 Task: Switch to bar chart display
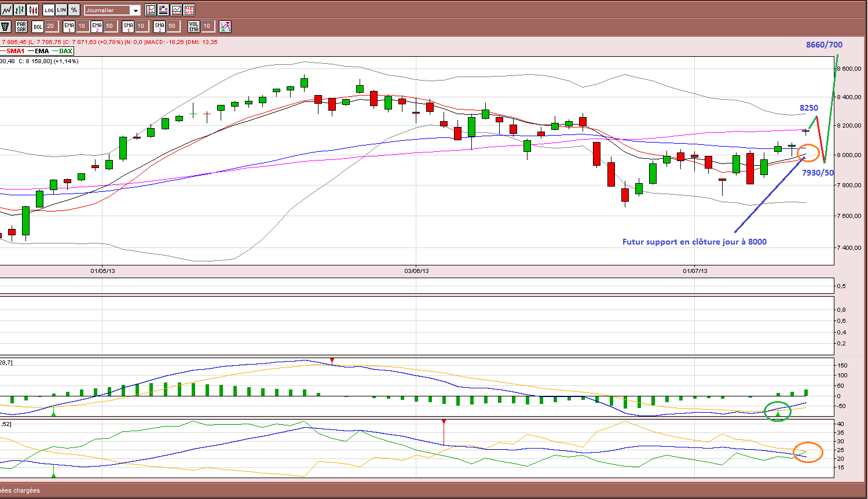pyautogui.click(x=20, y=10)
